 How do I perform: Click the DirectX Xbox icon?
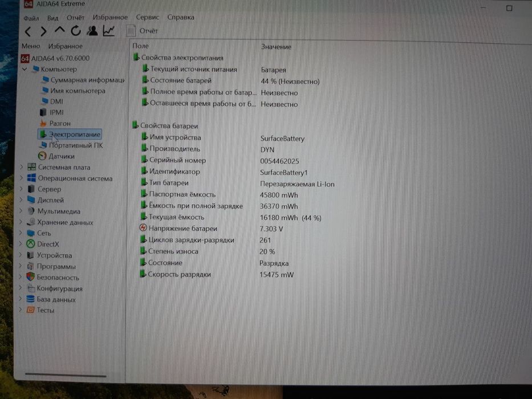click(x=31, y=244)
